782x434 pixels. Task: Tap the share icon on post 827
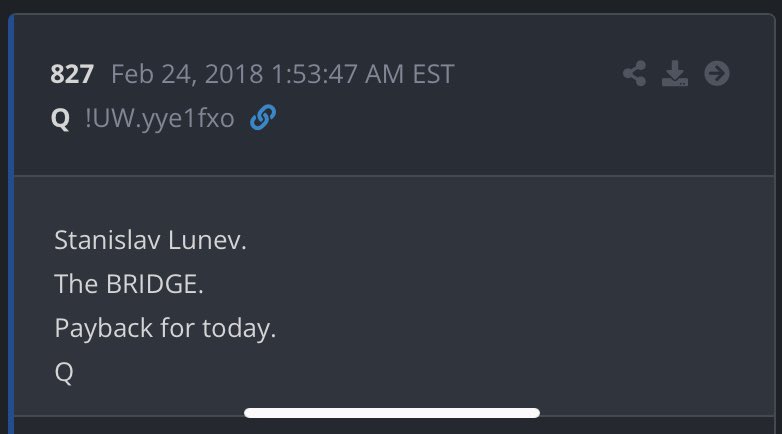(634, 74)
